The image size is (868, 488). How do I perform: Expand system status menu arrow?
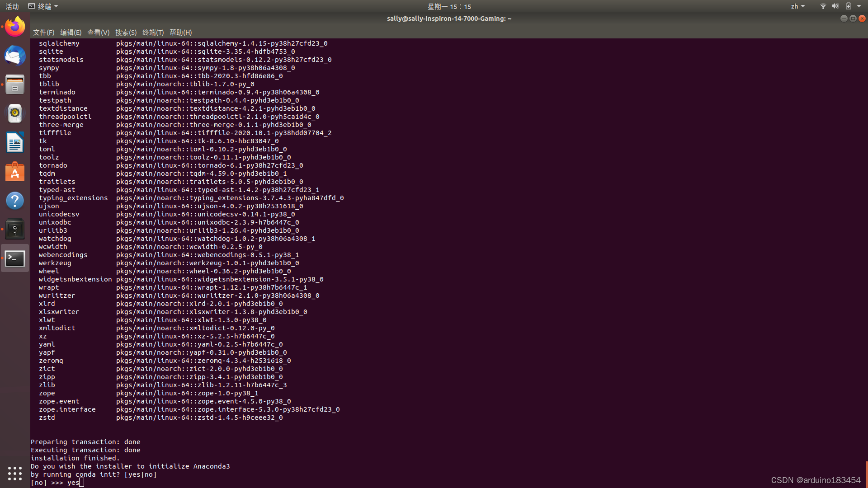pyautogui.click(x=859, y=6)
